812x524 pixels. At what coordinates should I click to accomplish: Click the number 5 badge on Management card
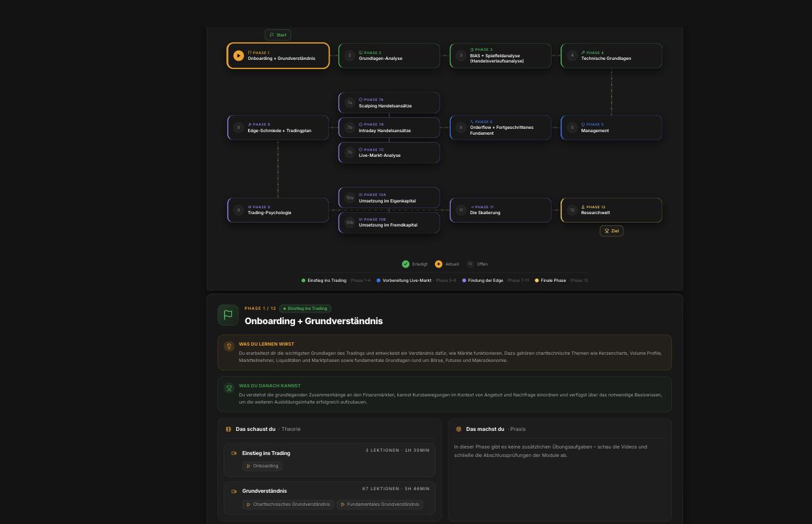[572, 128]
